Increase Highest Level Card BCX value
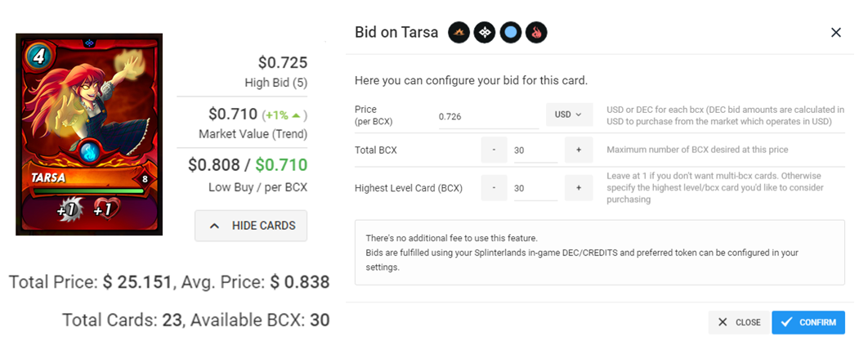 (579, 188)
